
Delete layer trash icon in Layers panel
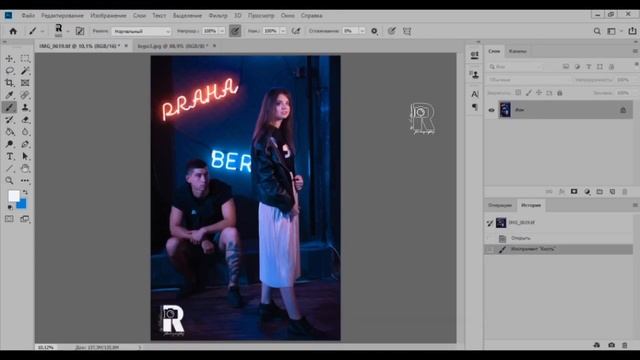point(625,191)
